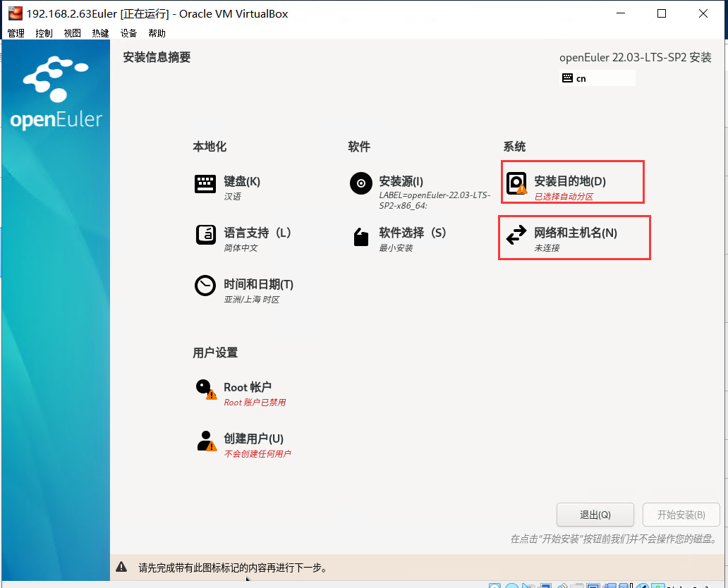Open 时间和日期(T) settings label
Viewport: 728px width, 588px height.
(x=259, y=284)
